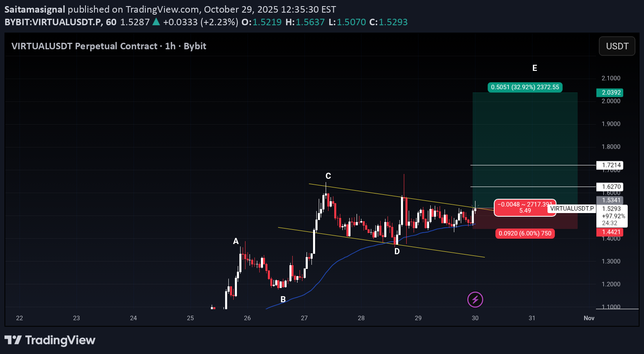Click the 1.4421 stop price axis label

pyautogui.click(x=609, y=232)
